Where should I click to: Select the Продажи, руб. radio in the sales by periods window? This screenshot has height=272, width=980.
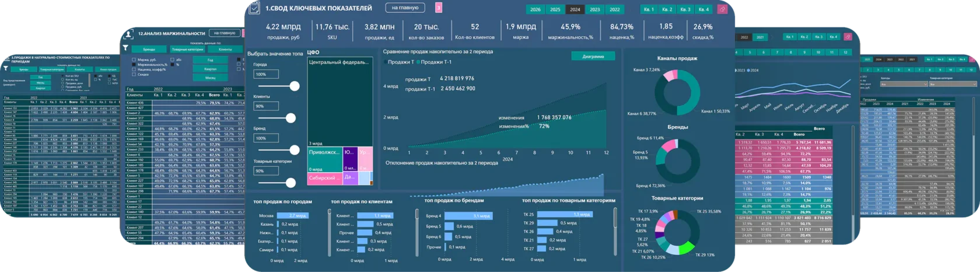[62, 87]
